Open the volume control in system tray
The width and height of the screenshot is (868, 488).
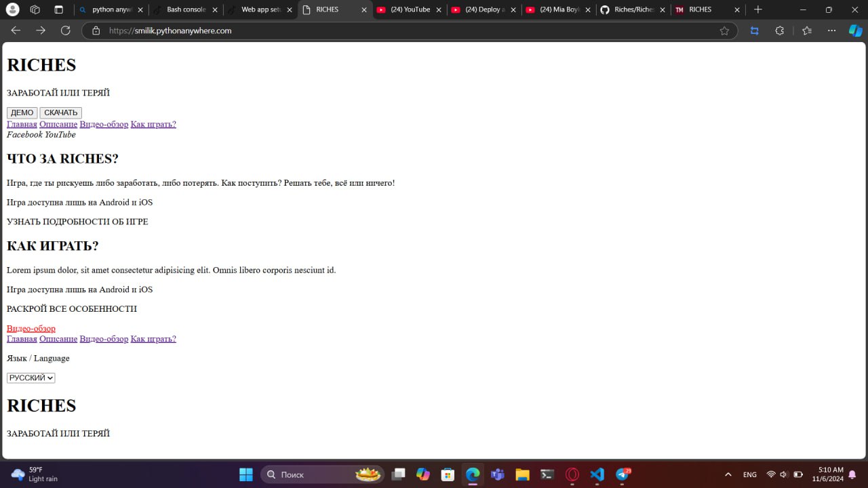784,474
